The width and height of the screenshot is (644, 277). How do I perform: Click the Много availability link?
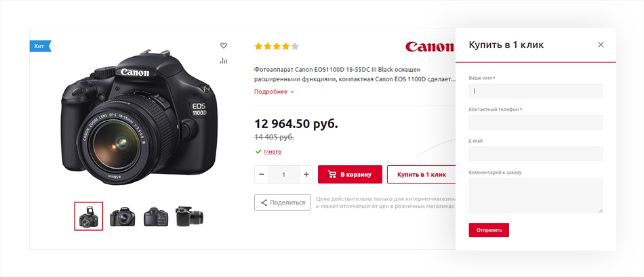pyautogui.click(x=273, y=152)
